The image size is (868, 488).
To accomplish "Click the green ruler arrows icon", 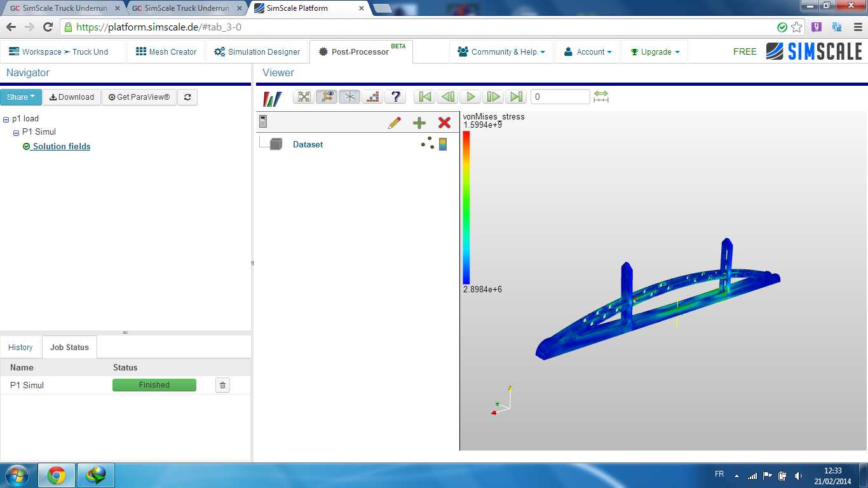I will click(601, 97).
